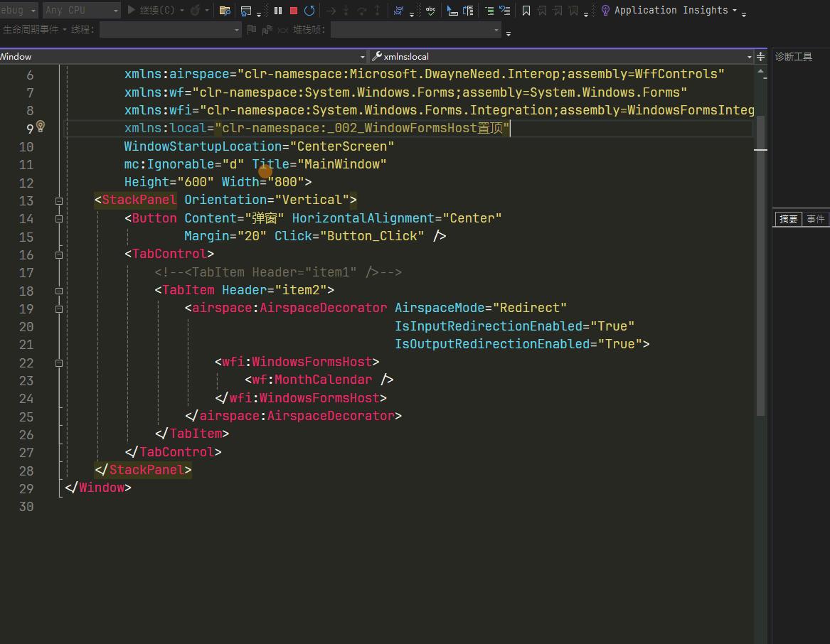Click the XAML live preview window icon
This screenshot has width=830, height=644.
pos(245,11)
